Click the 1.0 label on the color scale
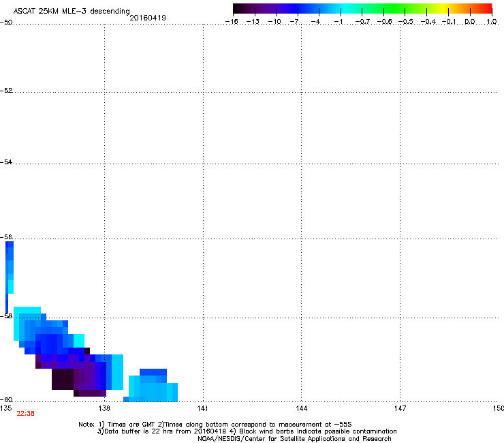This screenshot has height=443, width=504. click(x=492, y=22)
